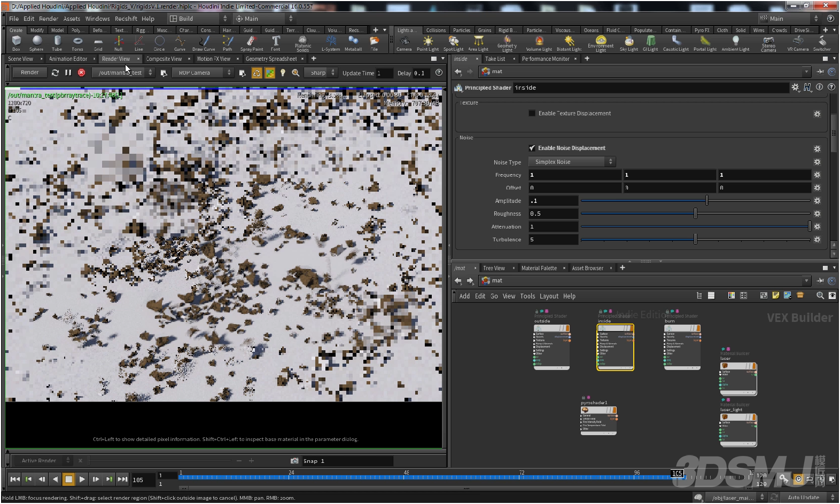Open the Redshift menu

(x=126, y=19)
